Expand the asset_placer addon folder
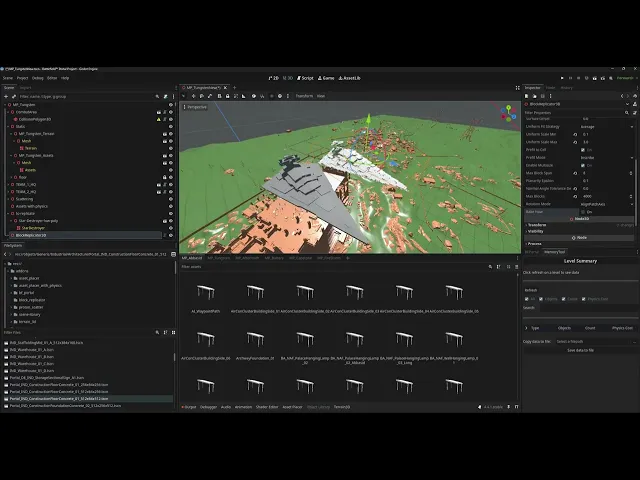Screen dimensions: 640x480 pyautogui.click(x=11, y=278)
